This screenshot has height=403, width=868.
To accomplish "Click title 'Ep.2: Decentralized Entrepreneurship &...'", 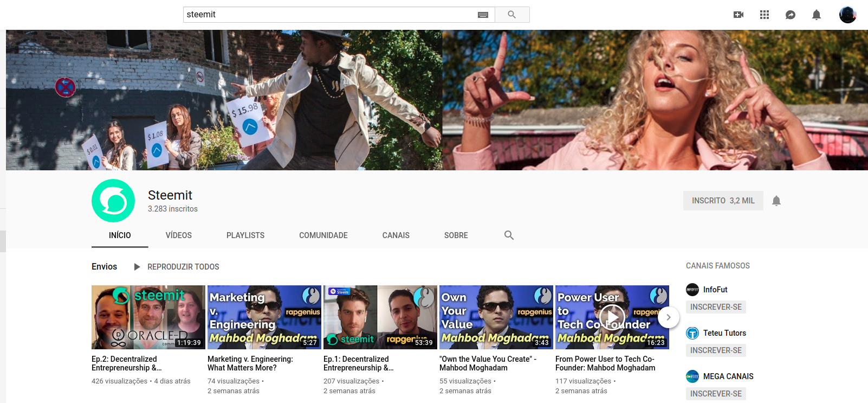I will (127, 363).
